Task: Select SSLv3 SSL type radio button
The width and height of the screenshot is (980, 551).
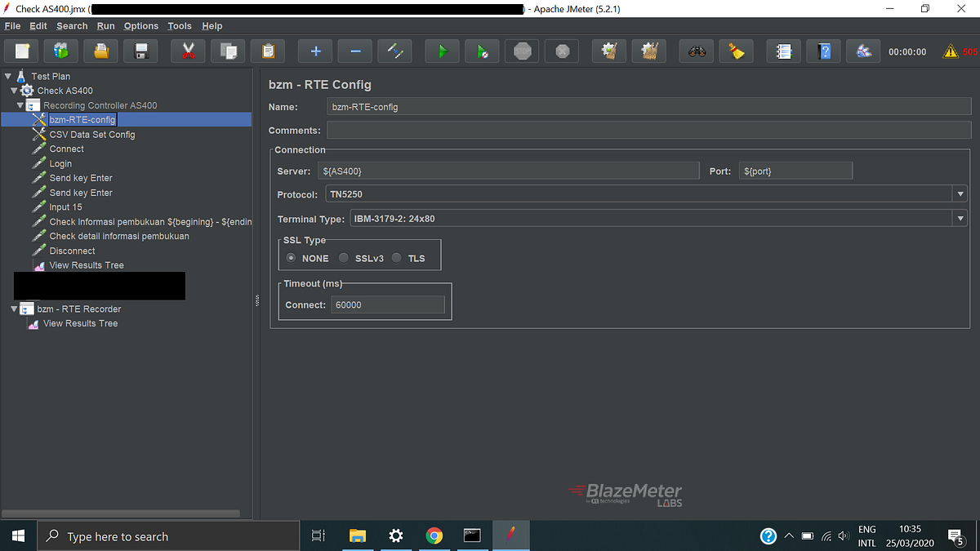Action: click(x=344, y=258)
